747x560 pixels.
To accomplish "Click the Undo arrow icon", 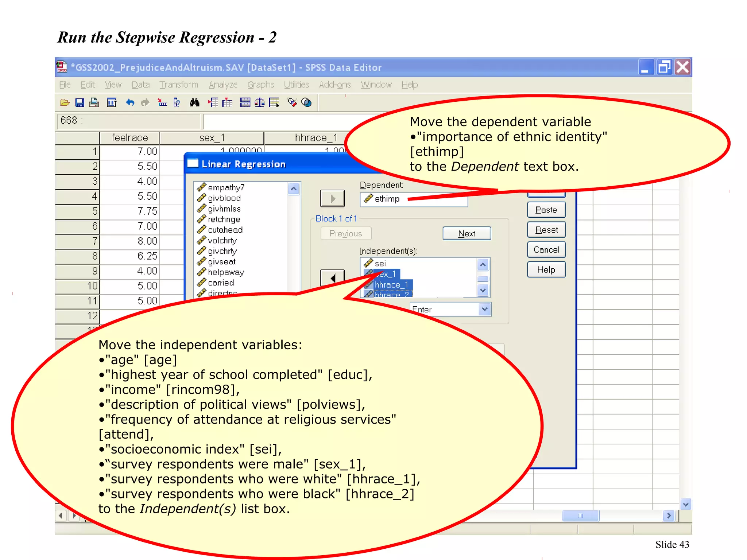I will [130, 103].
